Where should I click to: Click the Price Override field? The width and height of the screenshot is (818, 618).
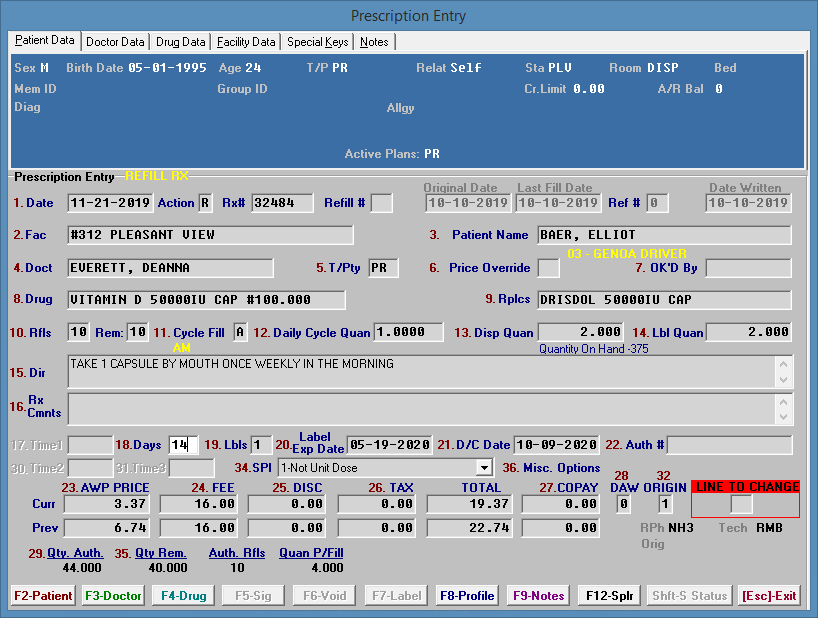click(548, 268)
